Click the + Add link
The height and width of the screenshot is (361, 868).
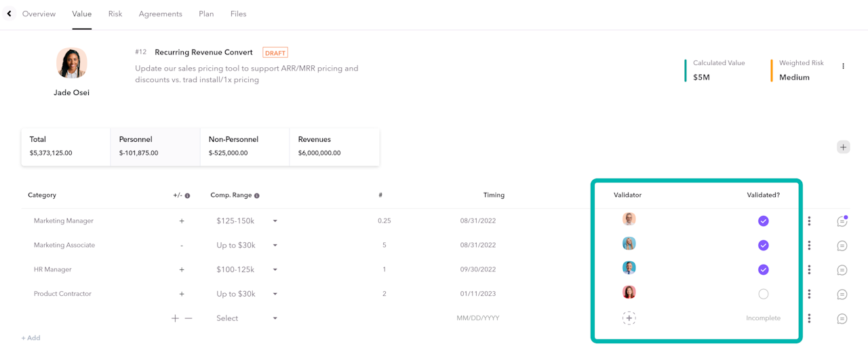coord(31,338)
